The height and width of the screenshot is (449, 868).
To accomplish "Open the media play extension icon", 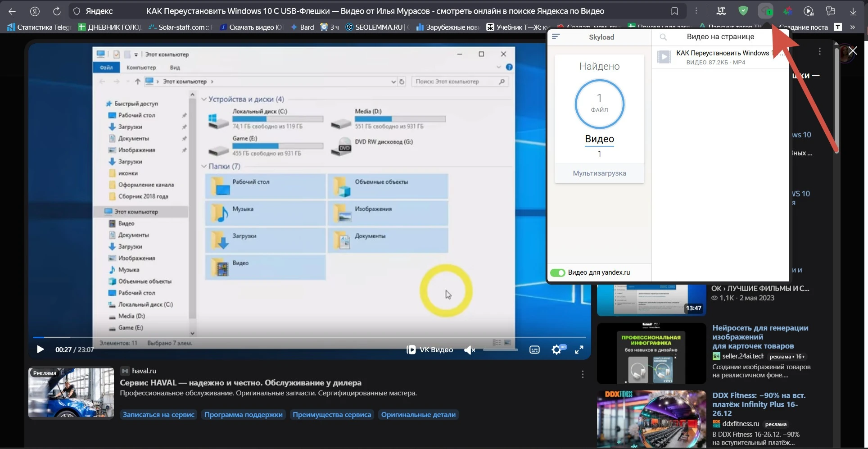I will click(809, 11).
